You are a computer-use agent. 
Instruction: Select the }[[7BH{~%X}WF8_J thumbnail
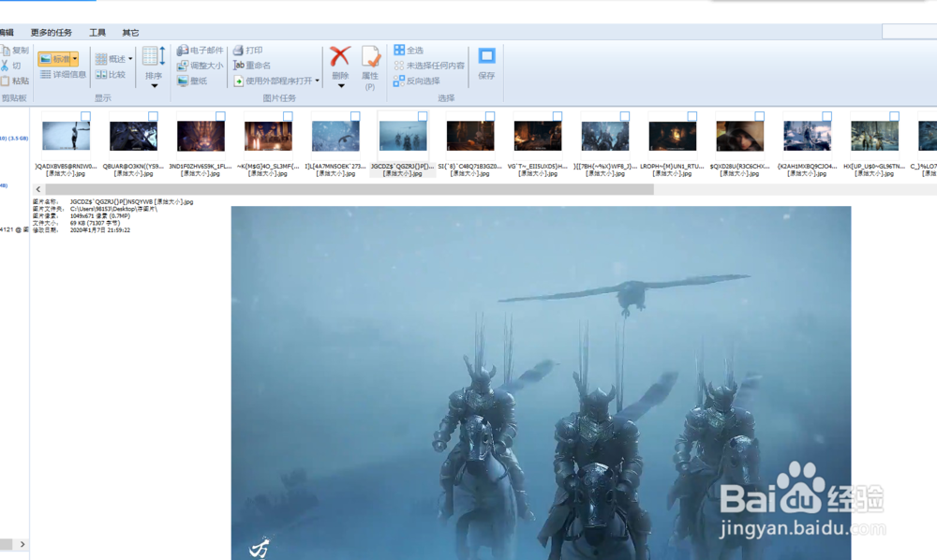pyautogui.click(x=604, y=137)
